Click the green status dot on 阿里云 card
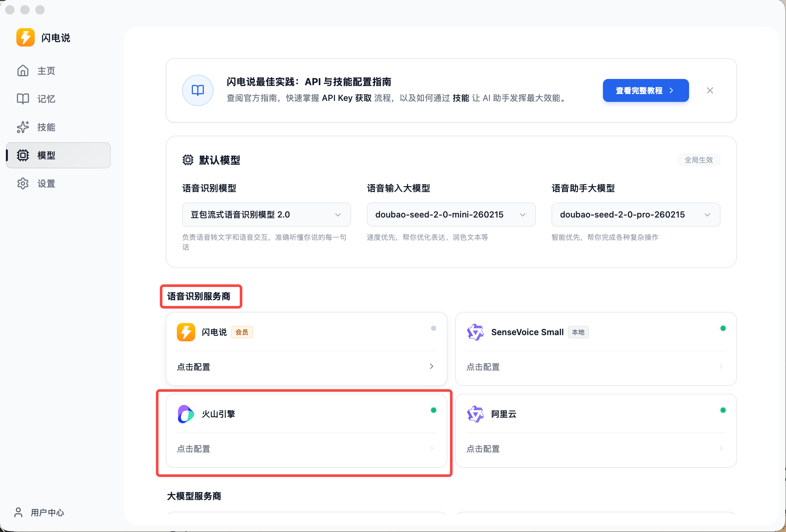786x532 pixels. [x=723, y=410]
